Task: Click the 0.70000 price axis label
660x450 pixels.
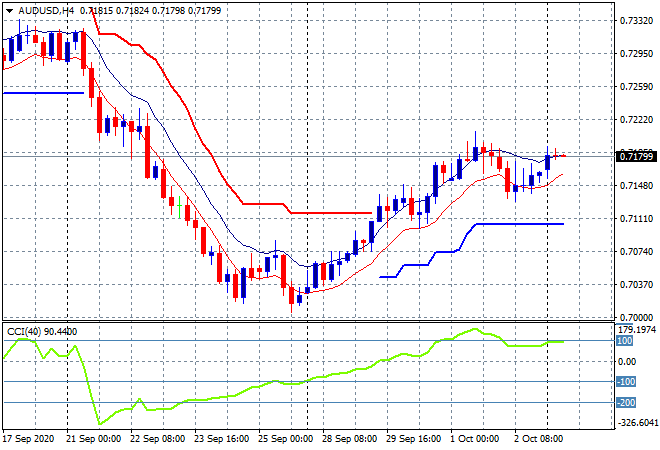Action: click(636, 317)
